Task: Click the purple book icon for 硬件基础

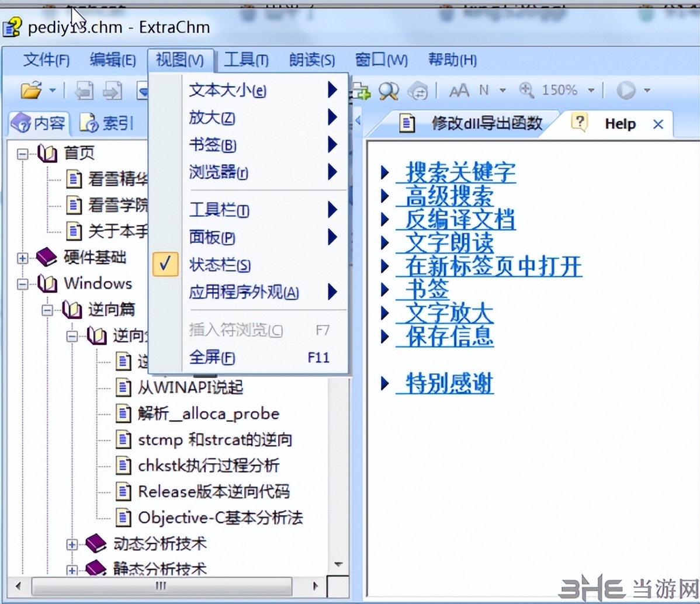Action: [46, 257]
